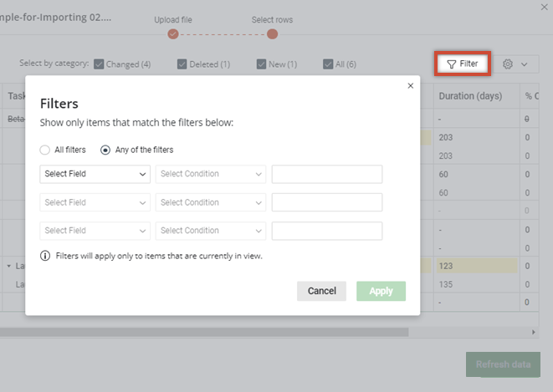This screenshot has width=553, height=392.
Task: Click the Upload file step marker
Action: 173,34
